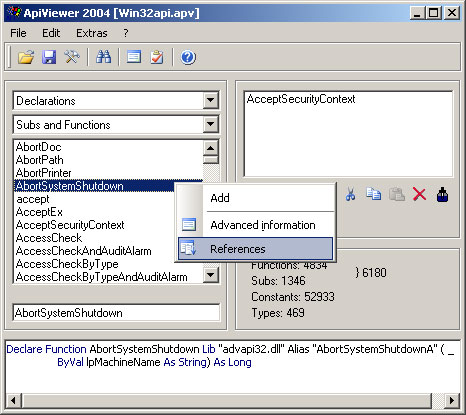Click the AbortSystemShutdown search input field

click(116, 313)
